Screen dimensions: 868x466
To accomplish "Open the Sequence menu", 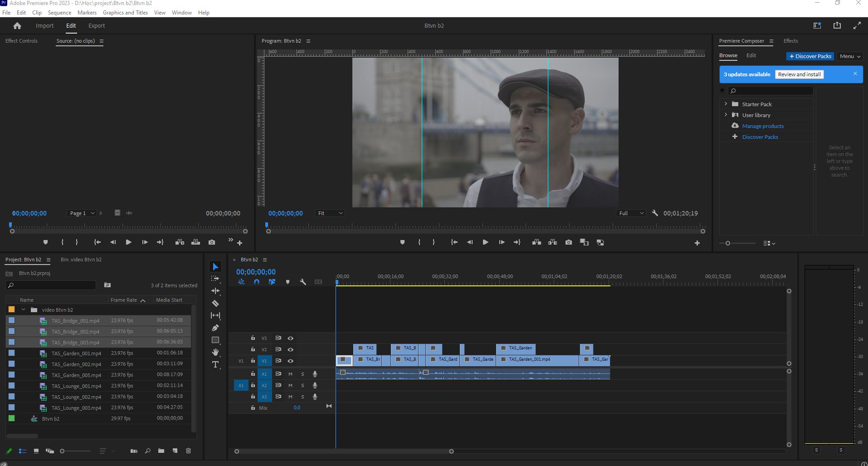I will click(59, 13).
